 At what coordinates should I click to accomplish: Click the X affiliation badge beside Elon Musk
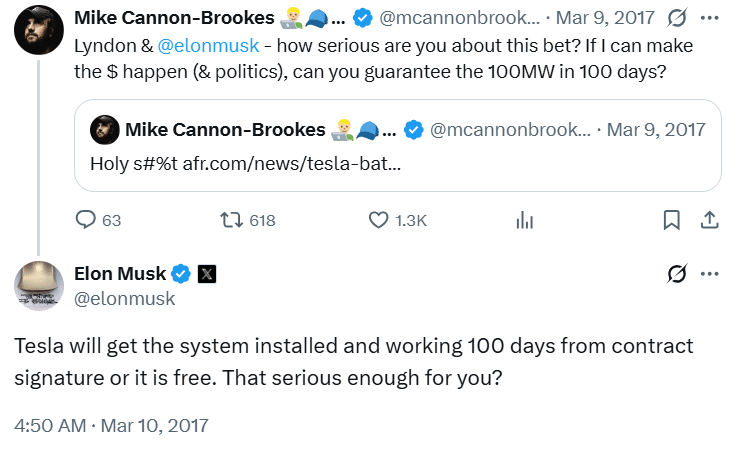(207, 273)
